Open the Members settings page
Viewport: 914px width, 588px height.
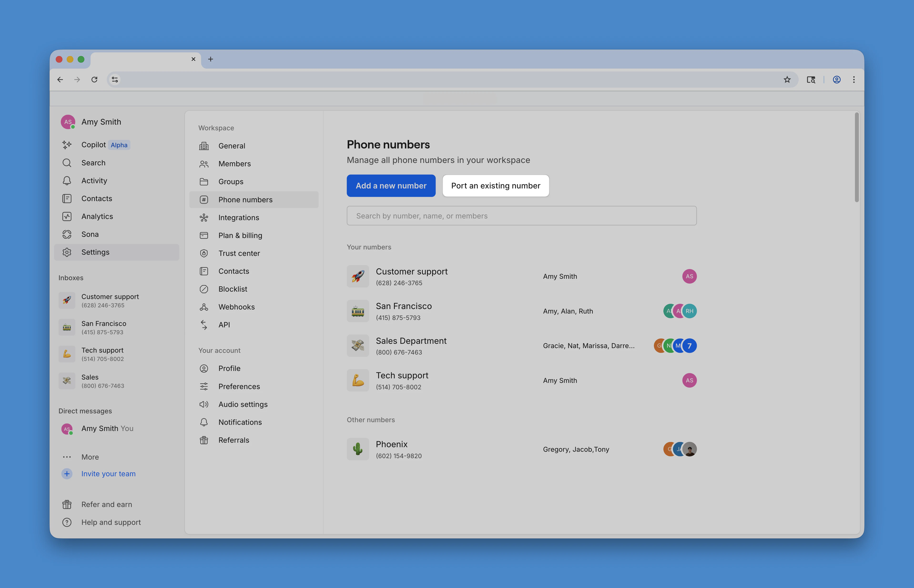254,164
